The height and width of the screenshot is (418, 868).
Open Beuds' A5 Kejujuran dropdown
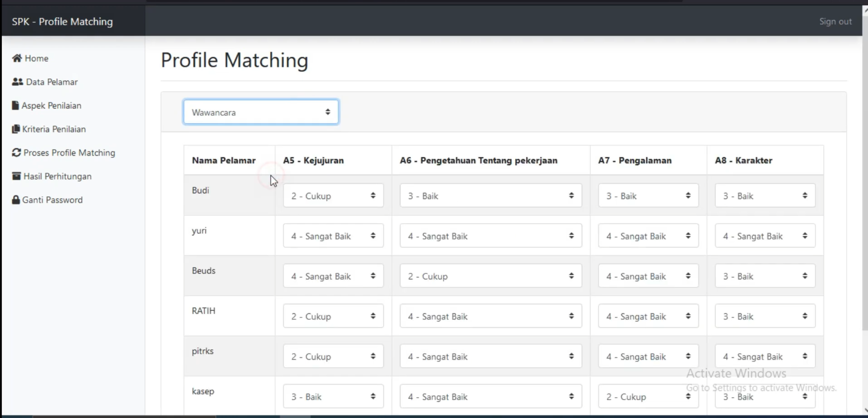tap(333, 276)
